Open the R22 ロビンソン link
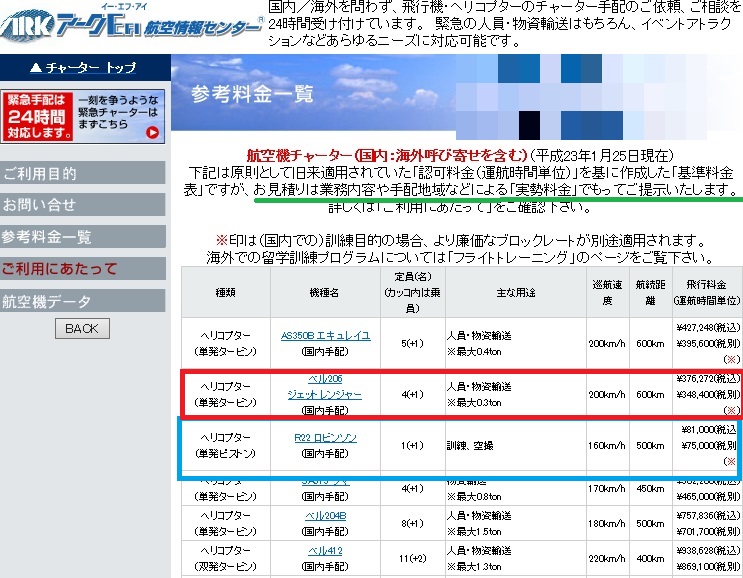This screenshot has width=743, height=578. [x=326, y=438]
